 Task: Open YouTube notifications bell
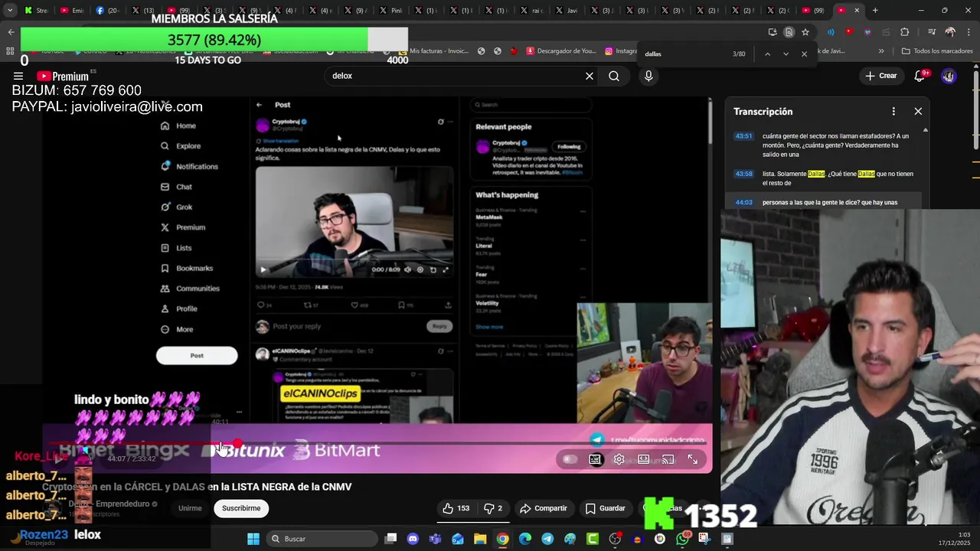tap(920, 76)
